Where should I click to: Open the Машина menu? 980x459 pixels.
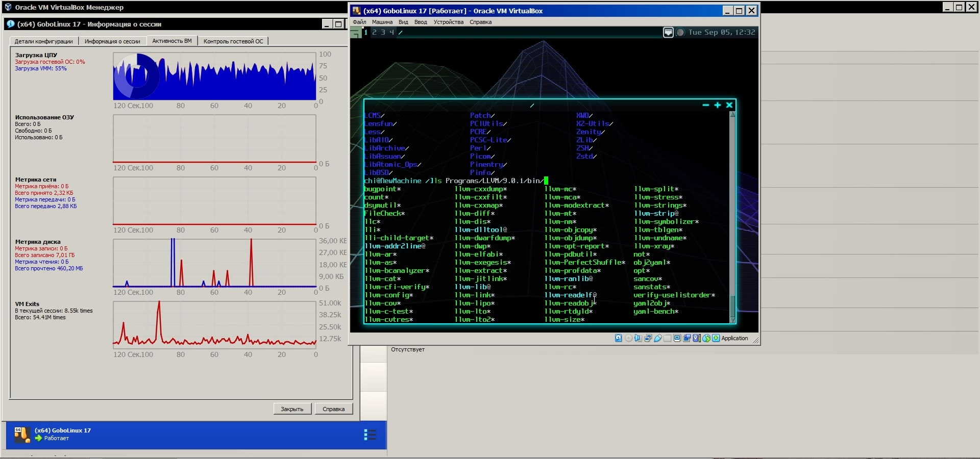click(382, 22)
